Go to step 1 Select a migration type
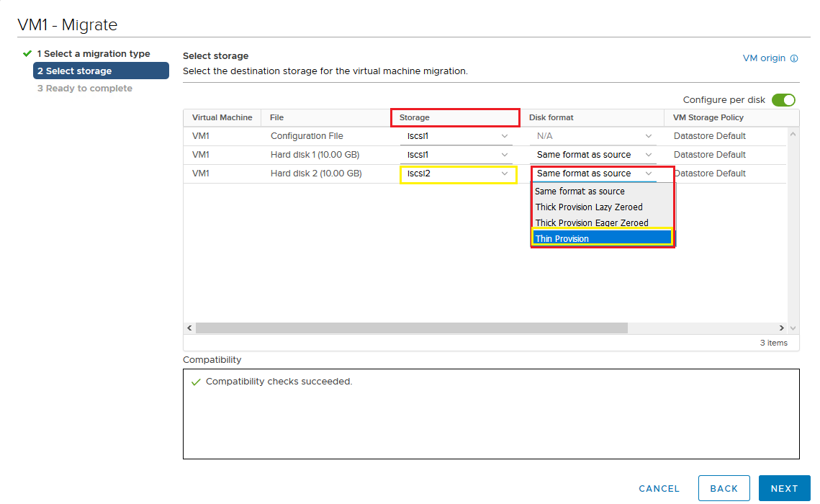 tap(94, 54)
